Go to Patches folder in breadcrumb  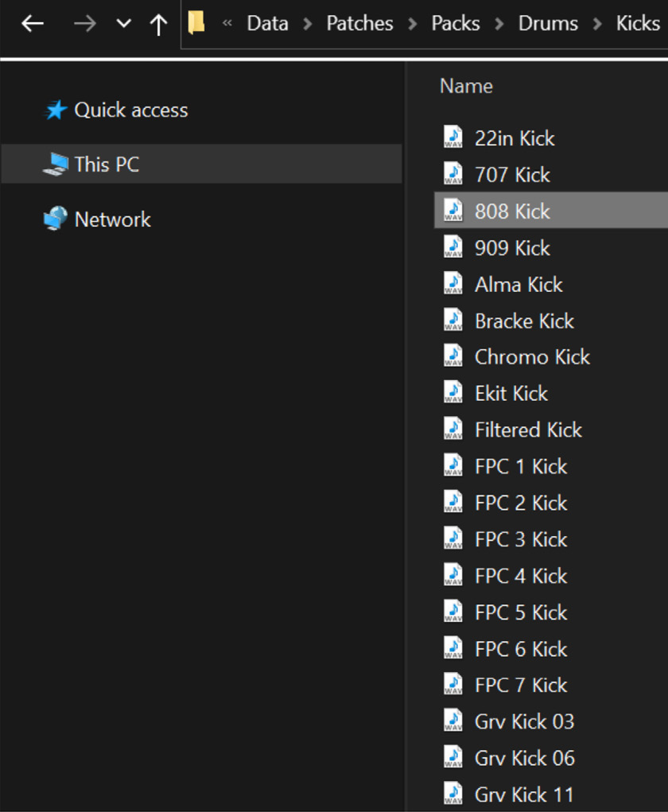359,24
